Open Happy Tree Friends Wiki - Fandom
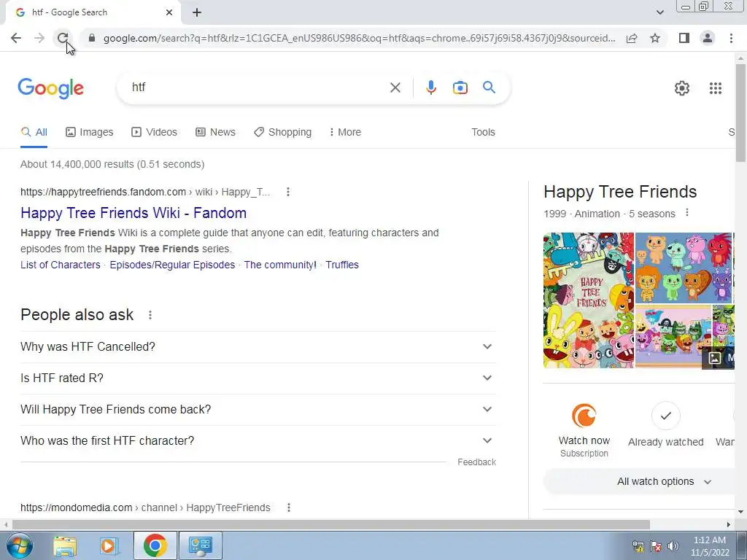The width and height of the screenshot is (747, 560). tap(133, 213)
